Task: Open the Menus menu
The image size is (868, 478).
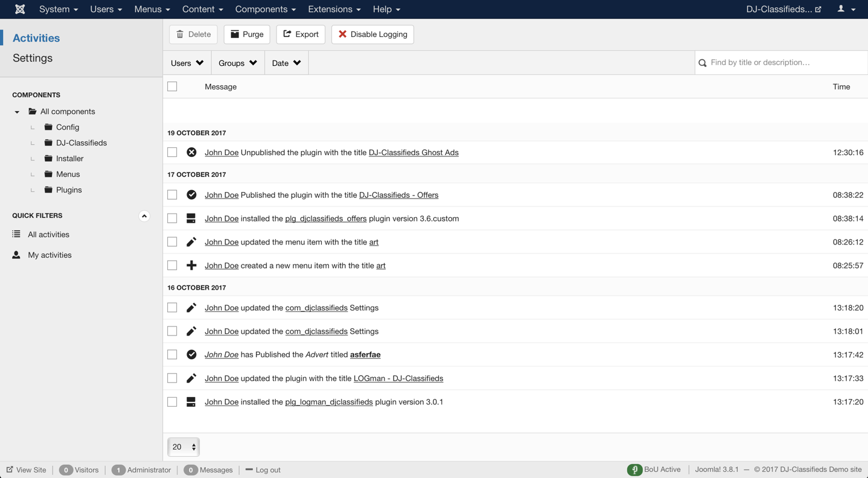Action: coord(152,9)
